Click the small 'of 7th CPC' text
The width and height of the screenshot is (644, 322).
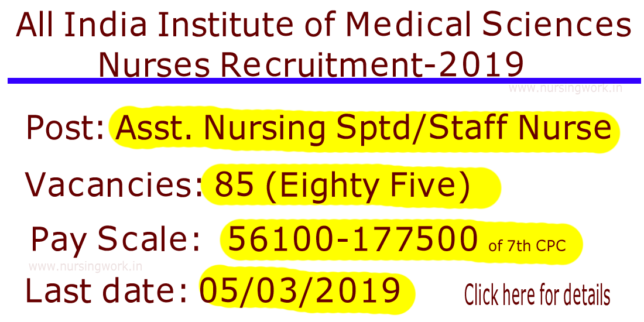click(x=527, y=246)
